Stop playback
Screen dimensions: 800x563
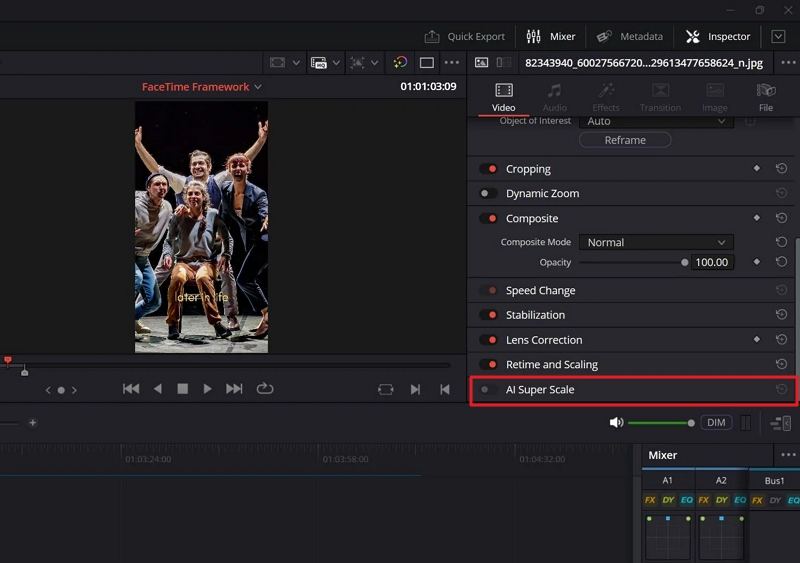[182, 389]
